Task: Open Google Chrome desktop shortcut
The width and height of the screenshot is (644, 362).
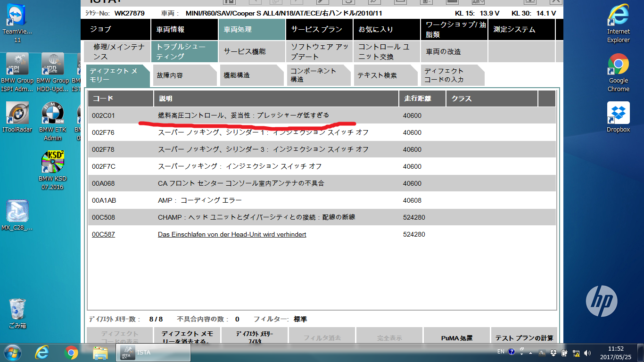Action: 619,72
